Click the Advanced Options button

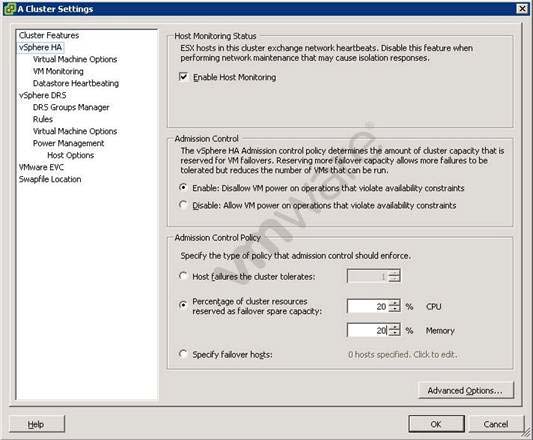point(465,390)
